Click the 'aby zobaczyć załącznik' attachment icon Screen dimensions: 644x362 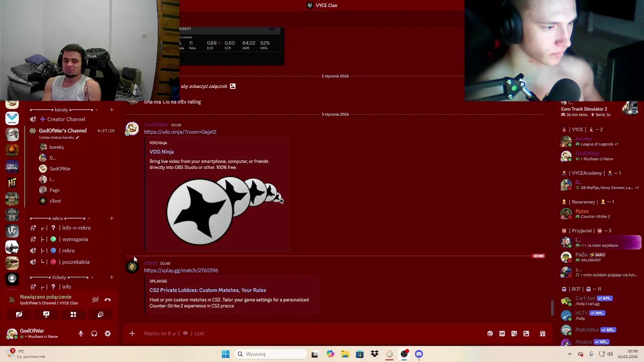(232, 86)
